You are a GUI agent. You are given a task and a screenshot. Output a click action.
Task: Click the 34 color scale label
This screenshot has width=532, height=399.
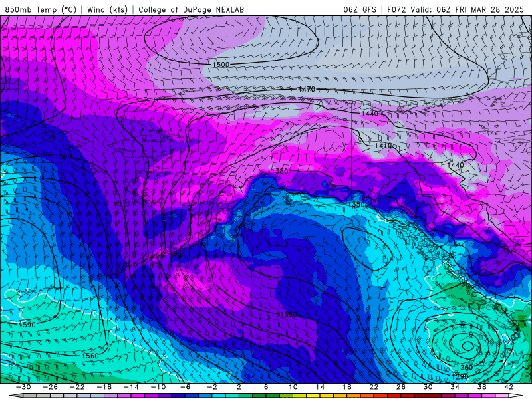[455, 387]
